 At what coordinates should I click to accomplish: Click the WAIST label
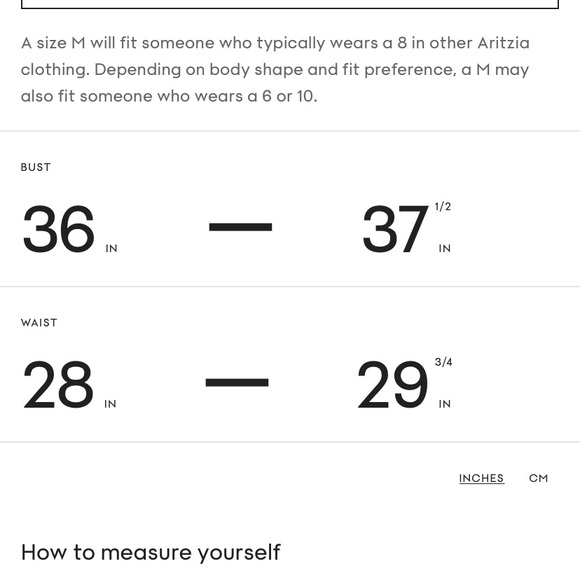click(39, 323)
